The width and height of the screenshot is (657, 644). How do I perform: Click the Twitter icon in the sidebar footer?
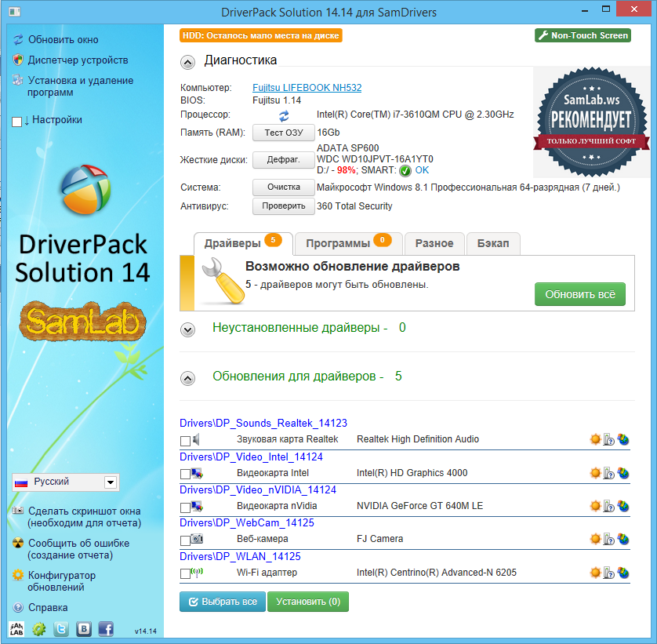tap(60, 629)
